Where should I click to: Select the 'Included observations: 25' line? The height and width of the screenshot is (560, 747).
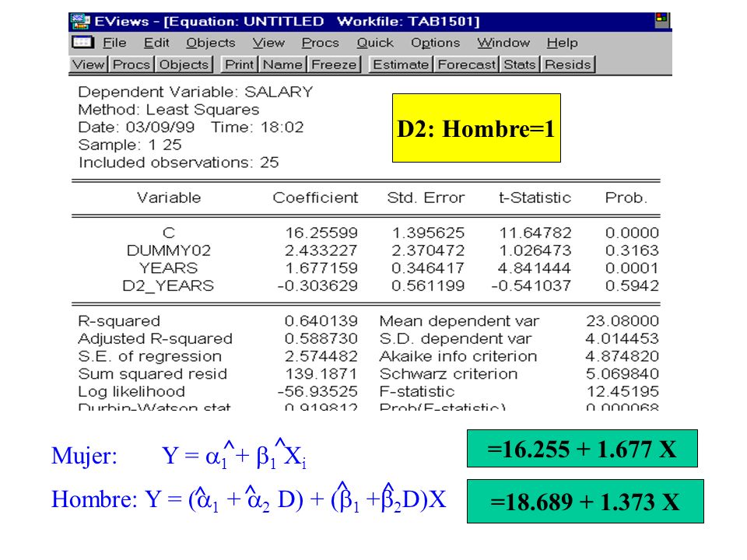click(x=179, y=163)
